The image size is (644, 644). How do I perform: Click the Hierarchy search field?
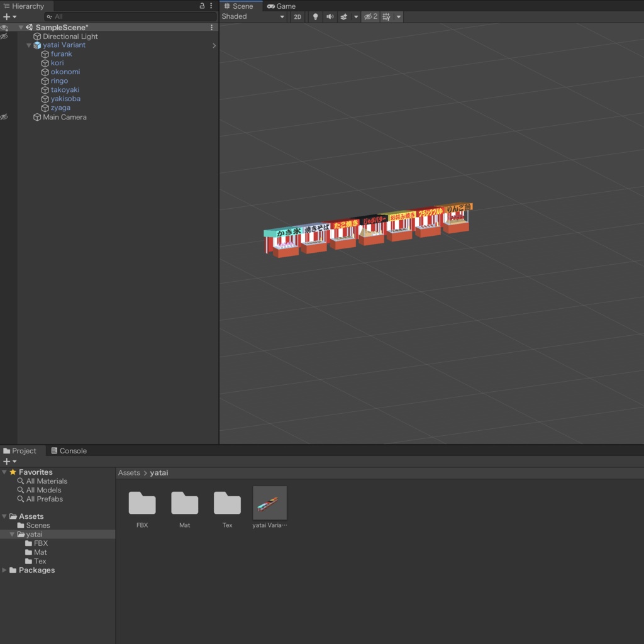pos(132,17)
